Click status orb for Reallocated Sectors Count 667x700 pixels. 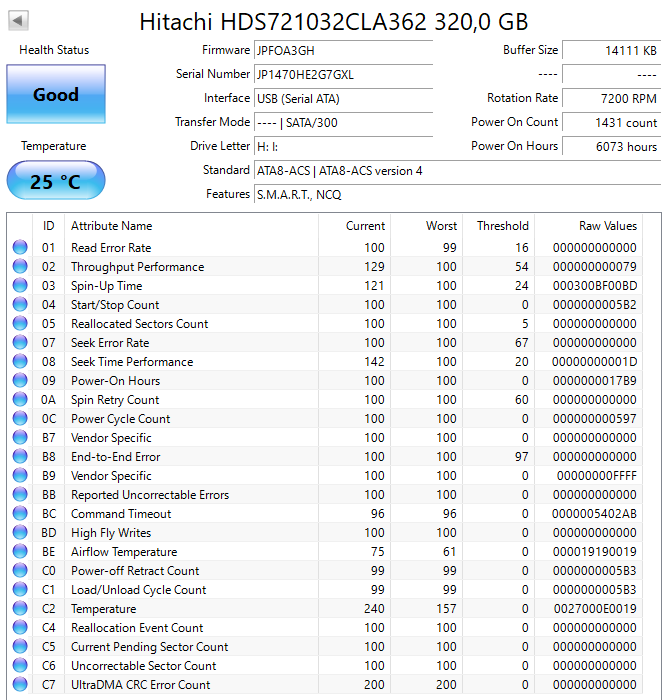[20, 324]
